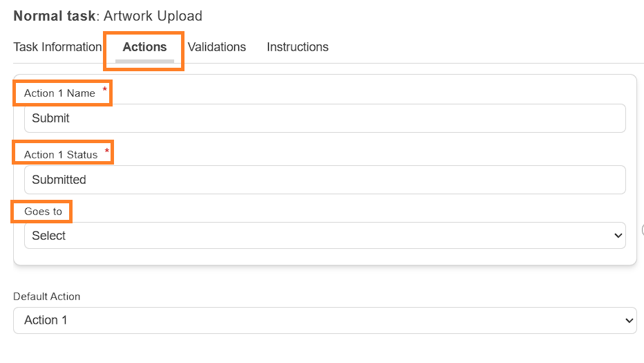
Task: Select the Actions tab
Action: [144, 47]
